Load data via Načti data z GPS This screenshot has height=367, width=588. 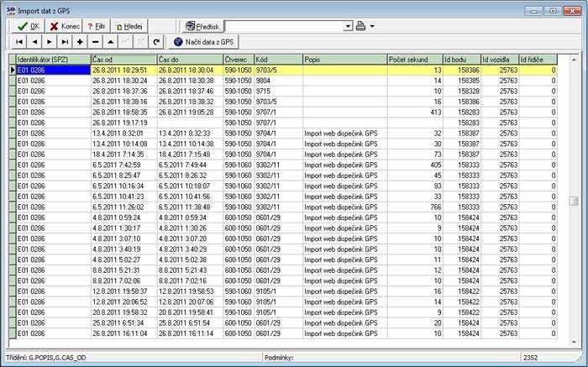pyautogui.click(x=203, y=42)
